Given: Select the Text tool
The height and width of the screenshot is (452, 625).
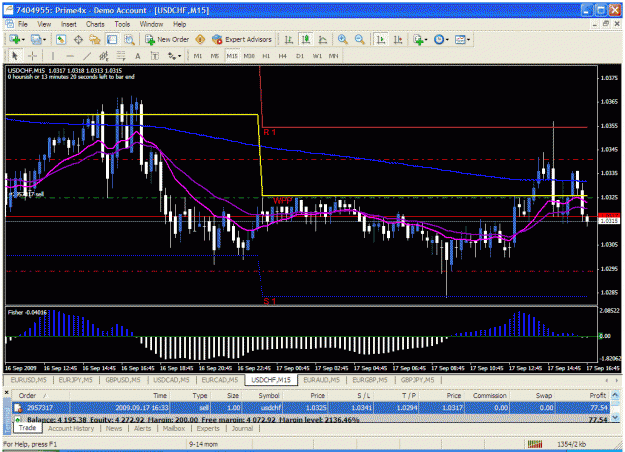Looking at the screenshot, I should (138, 56).
